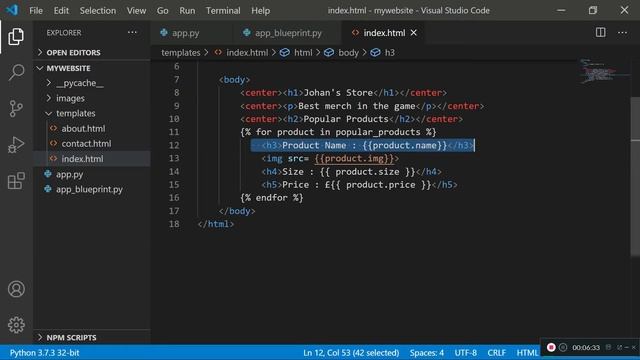The height and width of the screenshot is (360, 640).
Task: Open the Extensions view icon
Action: click(x=16, y=181)
